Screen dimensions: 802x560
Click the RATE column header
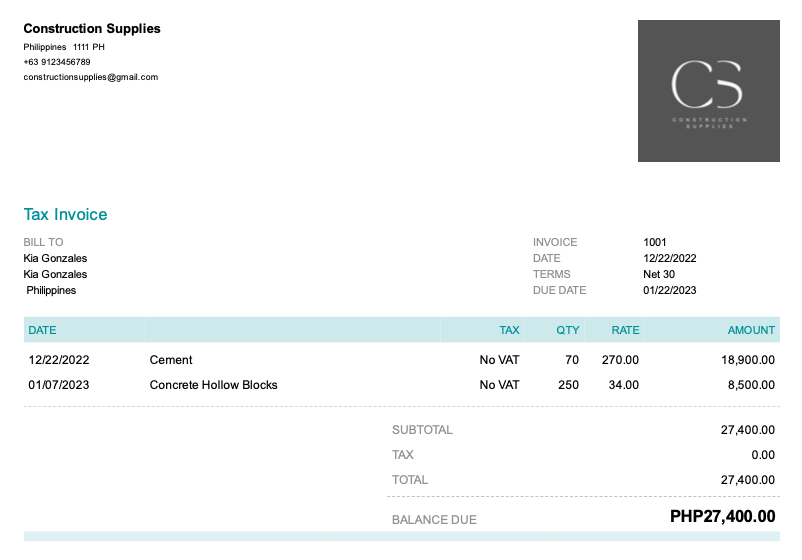point(625,330)
